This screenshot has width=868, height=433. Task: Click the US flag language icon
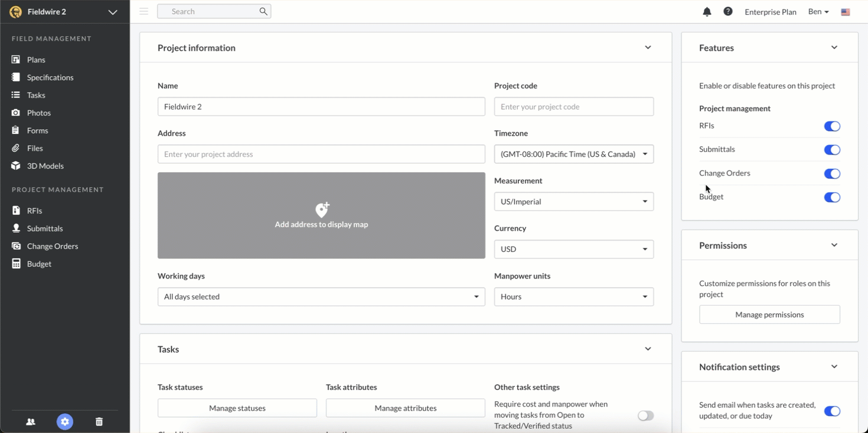pos(846,12)
